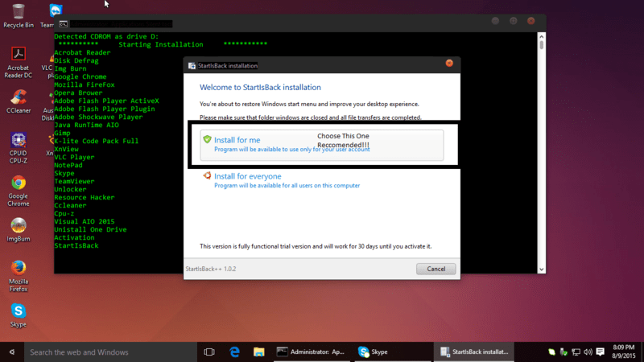Launch Mozilla Firefox from desktop
The width and height of the screenshot is (644, 362).
[18, 276]
